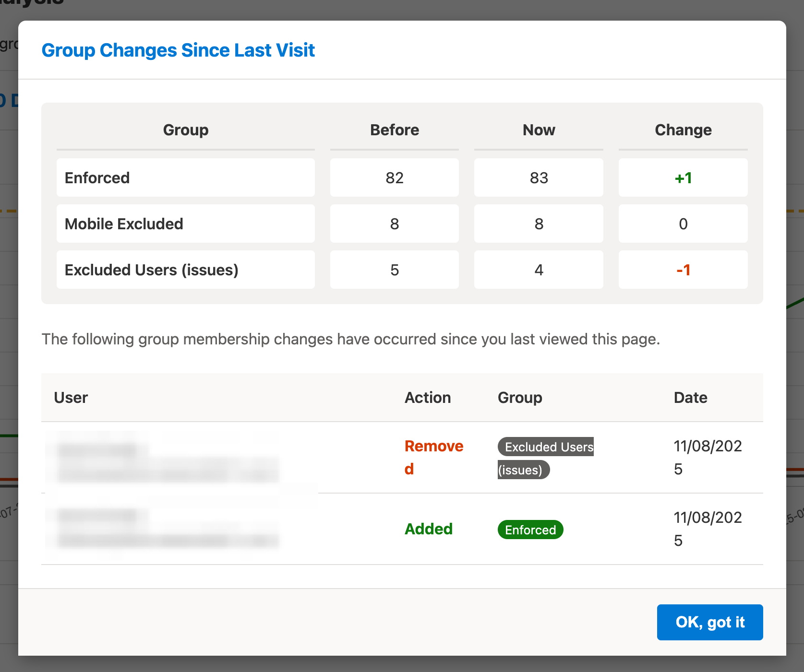The image size is (804, 672).
Task: Select the Excluded Users (issues) group row
Action: click(x=185, y=270)
